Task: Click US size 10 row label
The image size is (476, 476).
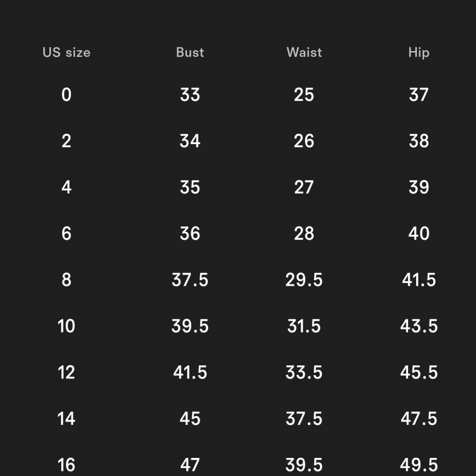Action: click(66, 327)
